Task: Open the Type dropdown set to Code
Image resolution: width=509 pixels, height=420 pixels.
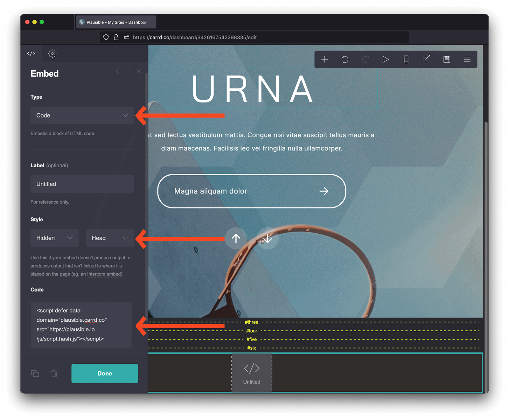Action: pos(82,115)
